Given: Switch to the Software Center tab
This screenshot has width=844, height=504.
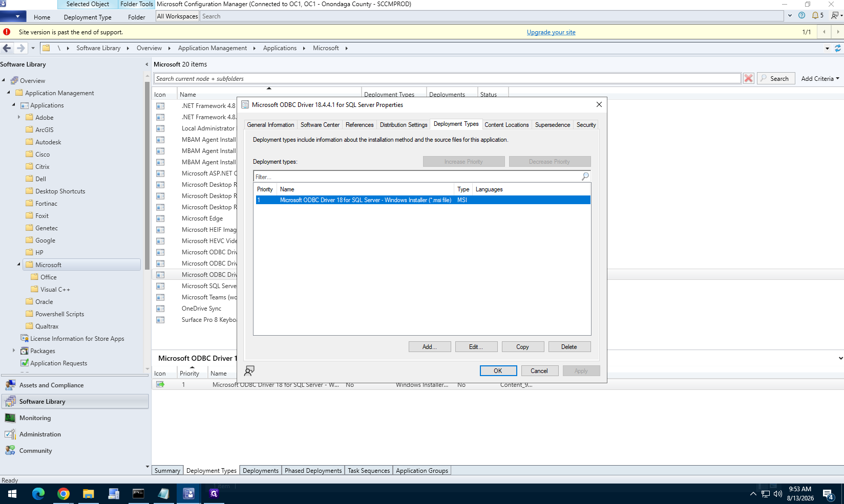Looking at the screenshot, I should (x=320, y=125).
